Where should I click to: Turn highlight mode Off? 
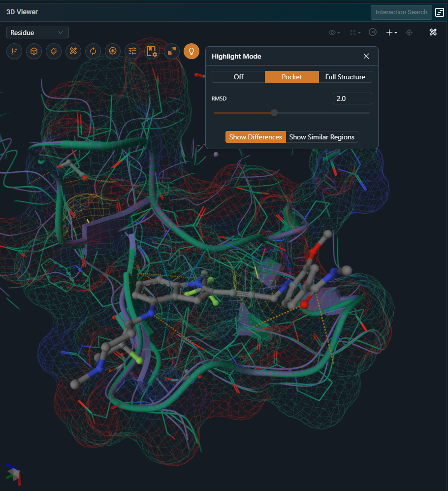point(238,77)
